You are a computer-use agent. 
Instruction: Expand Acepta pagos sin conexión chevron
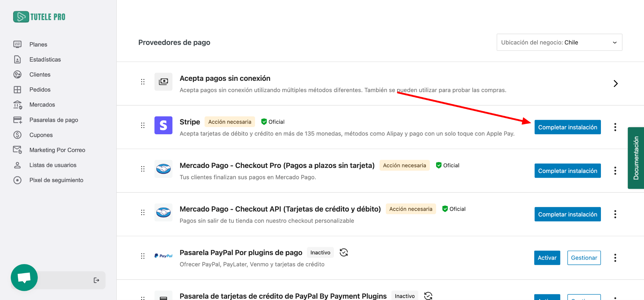[x=616, y=84]
